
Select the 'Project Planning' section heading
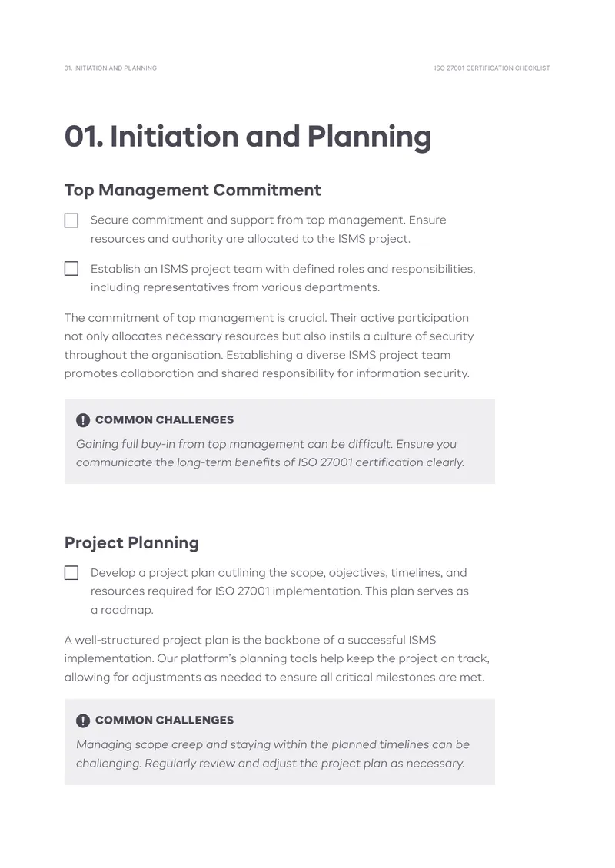tap(132, 543)
